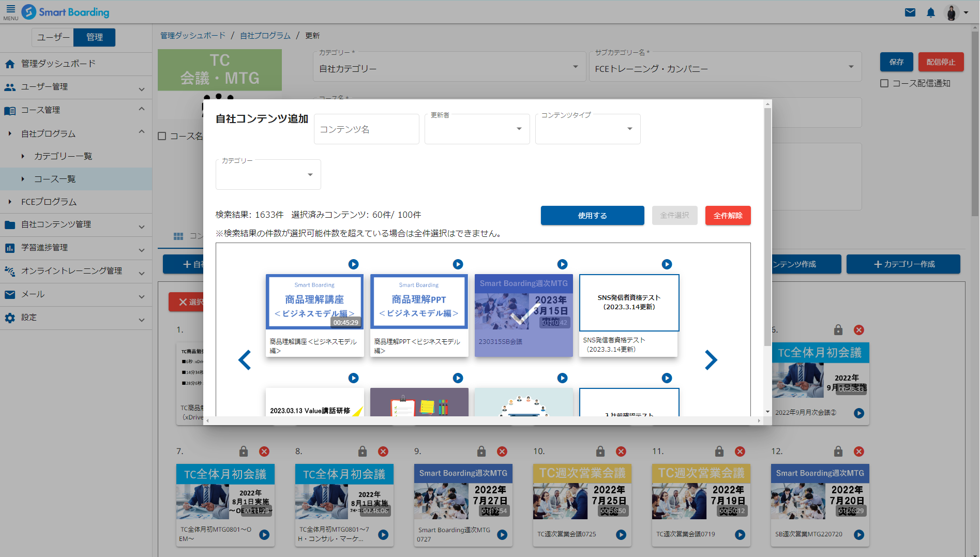This screenshot has height=557, width=980.
Task: Play the TC週次営業会議0725 video
Action: point(621,535)
